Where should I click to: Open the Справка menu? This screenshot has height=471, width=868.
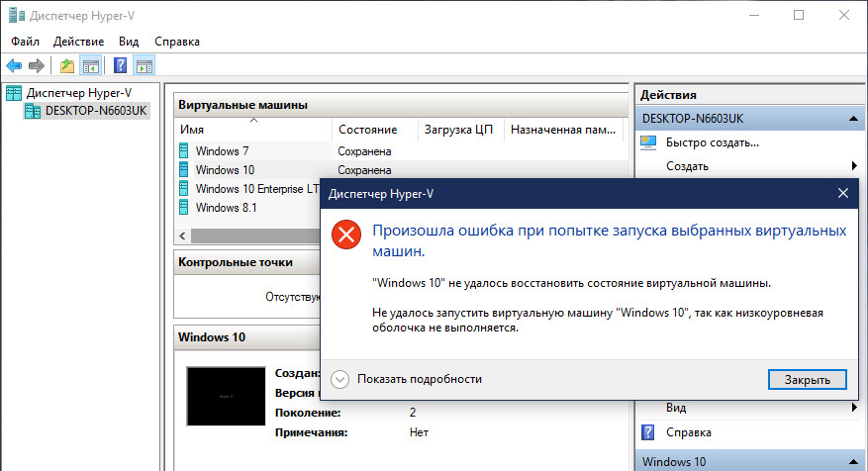(177, 42)
